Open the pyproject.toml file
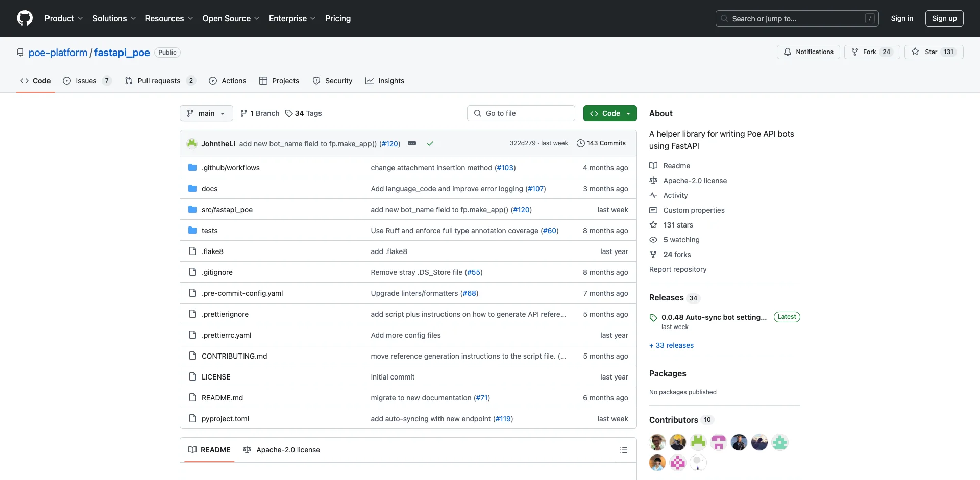 pyautogui.click(x=225, y=419)
